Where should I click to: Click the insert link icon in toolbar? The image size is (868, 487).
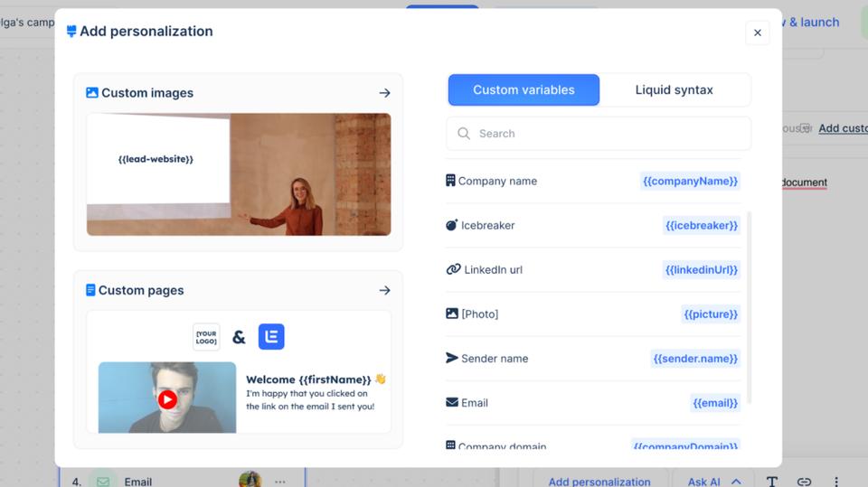[804, 482]
